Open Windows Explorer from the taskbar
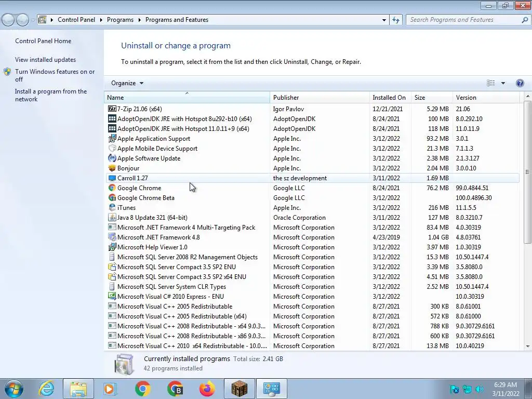Image resolution: width=532 pixels, height=399 pixels. tap(78, 389)
